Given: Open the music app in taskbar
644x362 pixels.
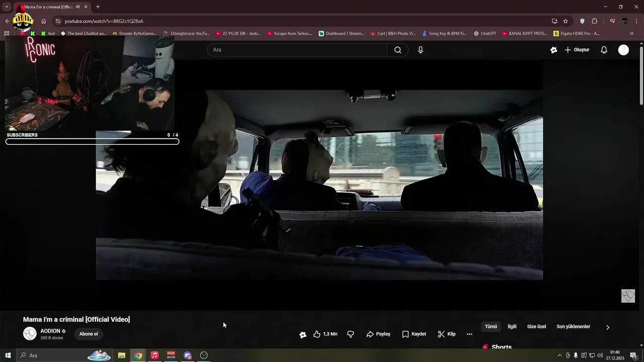Looking at the screenshot, I should 154,355.
